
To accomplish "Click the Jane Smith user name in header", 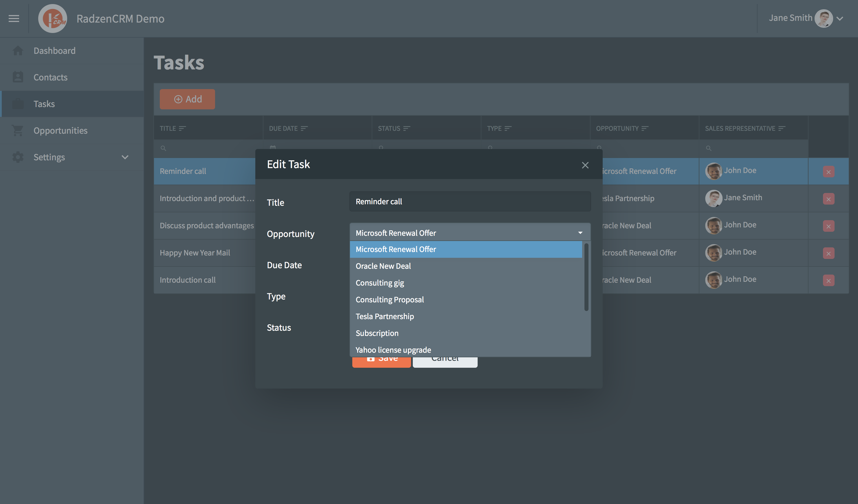I will 790,18.
